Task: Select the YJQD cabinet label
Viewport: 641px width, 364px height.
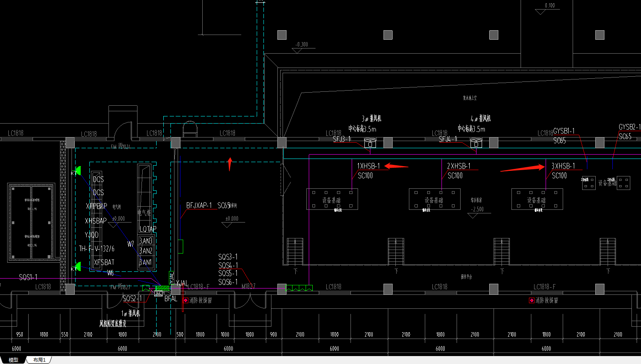Action: 92,235
